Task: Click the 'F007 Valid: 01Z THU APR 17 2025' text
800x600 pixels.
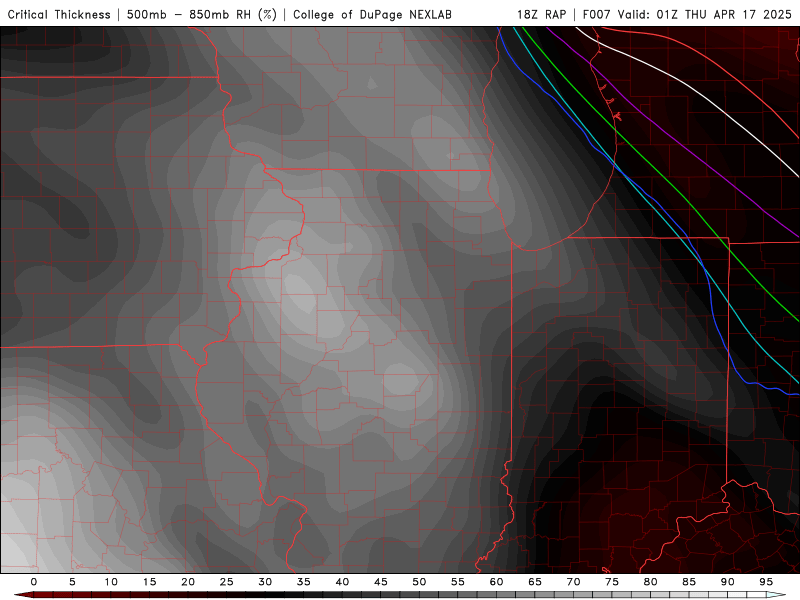Action: (687, 14)
